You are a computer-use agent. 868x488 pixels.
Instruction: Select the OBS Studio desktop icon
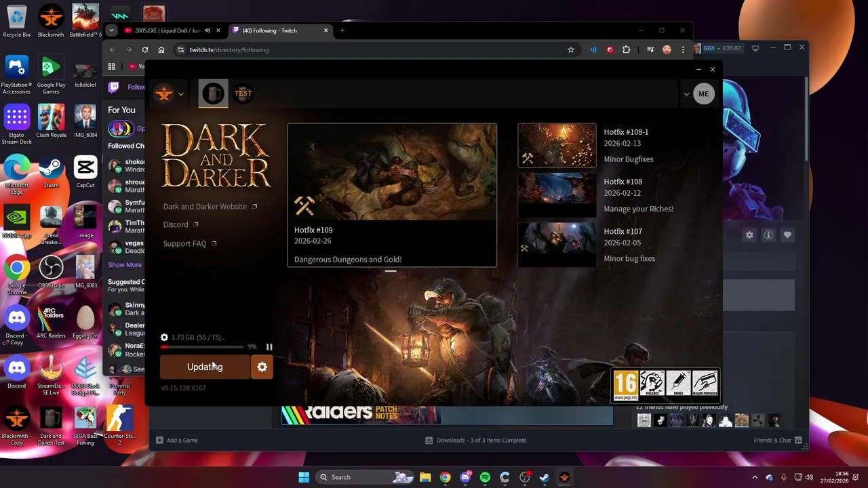coord(51,272)
